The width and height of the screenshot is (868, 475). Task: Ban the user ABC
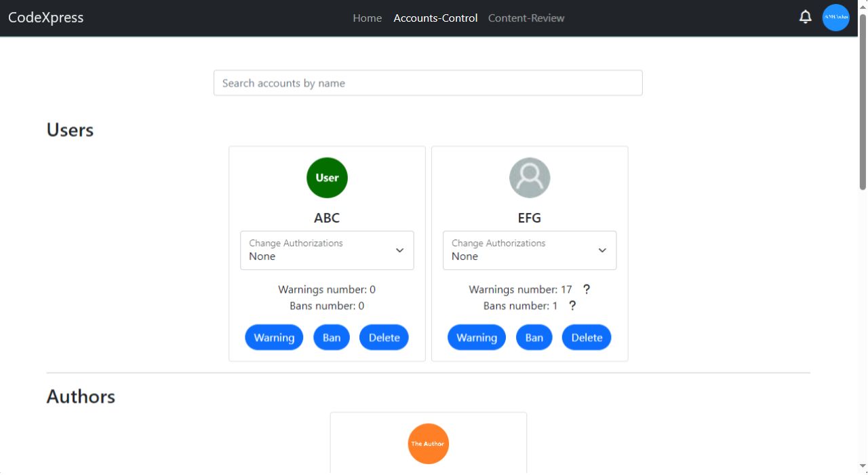[332, 337]
